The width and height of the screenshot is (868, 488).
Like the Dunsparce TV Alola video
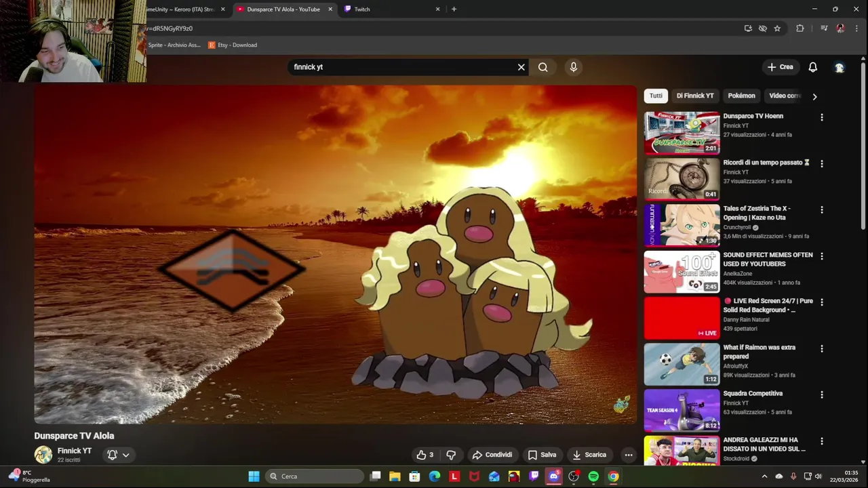pyautogui.click(x=425, y=455)
